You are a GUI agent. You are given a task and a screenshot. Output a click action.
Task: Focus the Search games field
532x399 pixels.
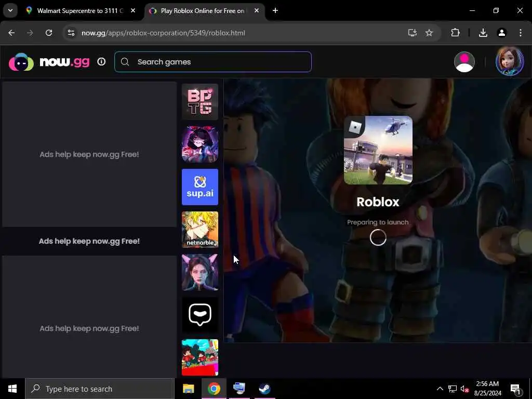(212, 62)
